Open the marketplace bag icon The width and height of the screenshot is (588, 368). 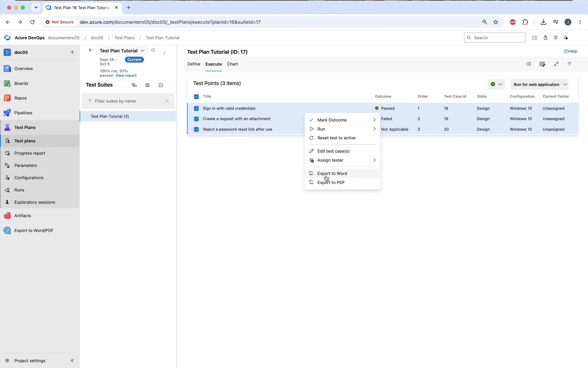pos(545,38)
